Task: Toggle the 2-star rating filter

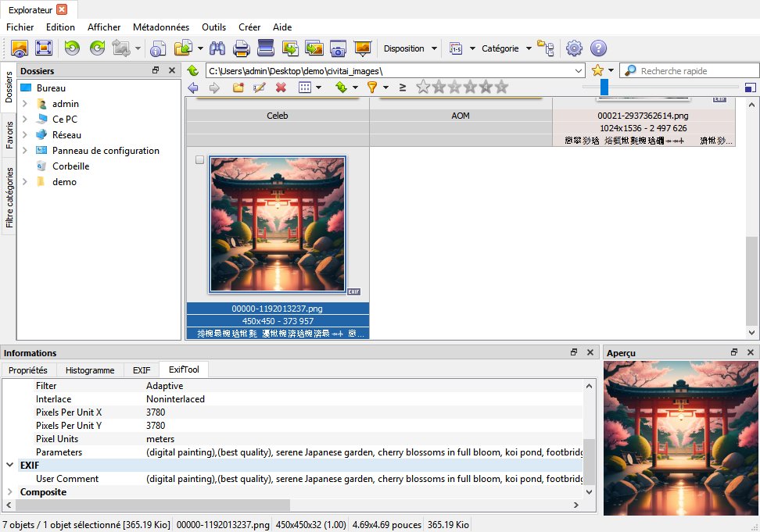Action: 454,87
